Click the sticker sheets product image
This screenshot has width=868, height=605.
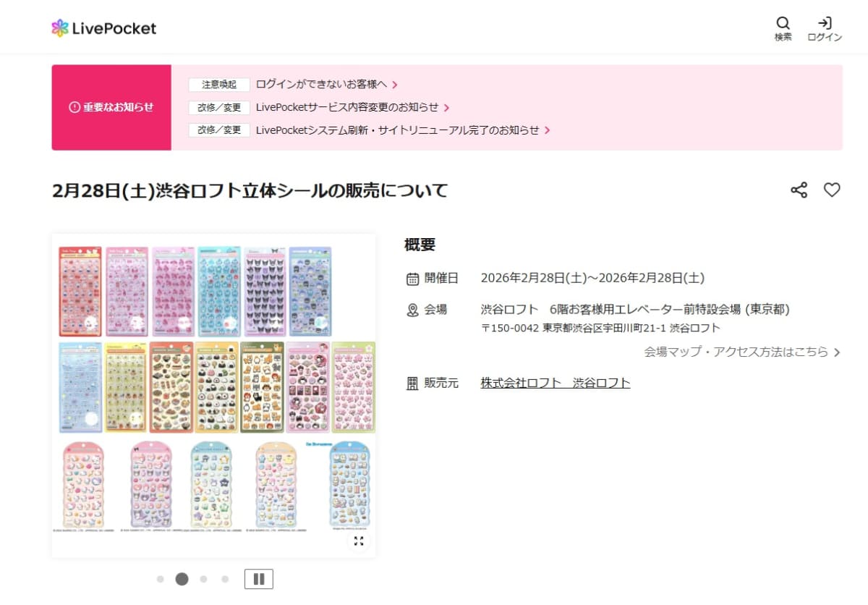(x=213, y=391)
